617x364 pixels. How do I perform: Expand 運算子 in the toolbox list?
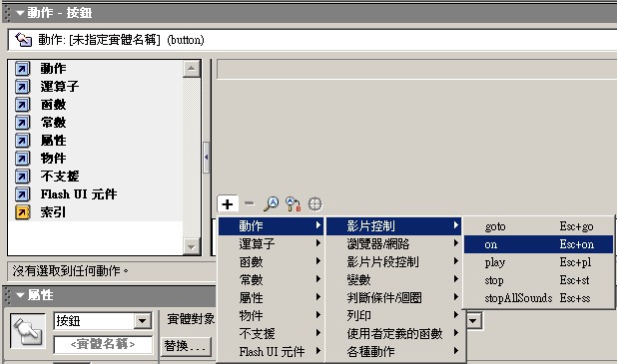[60, 87]
